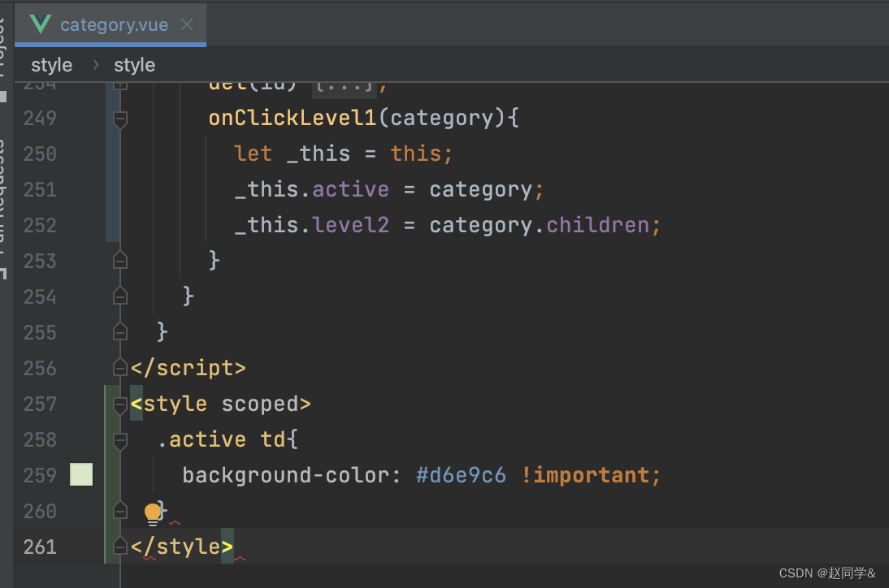
Task: Collapse script block at line 256
Action: pyautogui.click(x=120, y=368)
